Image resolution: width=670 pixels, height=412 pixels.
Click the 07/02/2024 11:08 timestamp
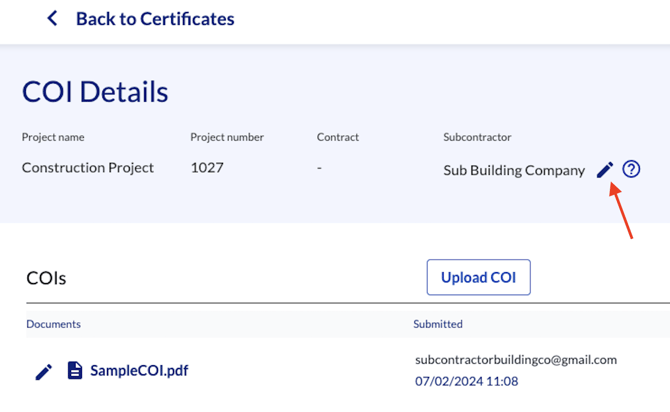467,381
